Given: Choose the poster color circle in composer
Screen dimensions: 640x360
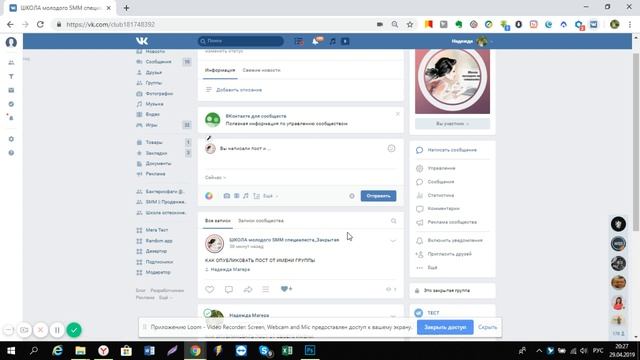Looking at the screenshot, I should coord(209,196).
